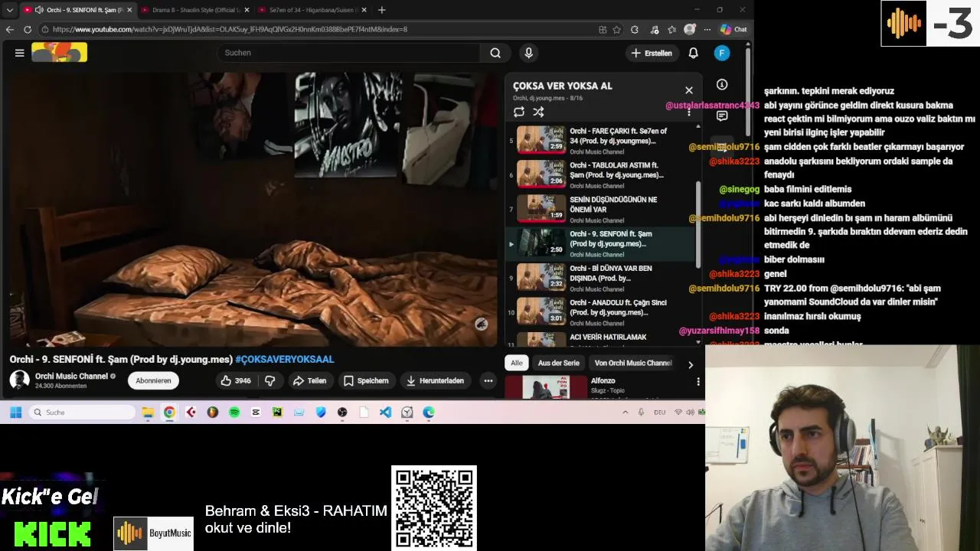Select the Von Orchi Music Channel chip
This screenshot has width=980, height=551.
633,363
